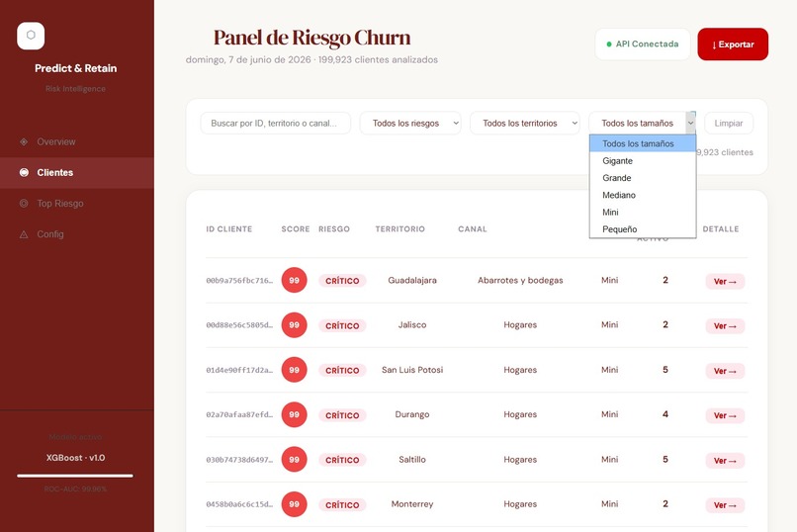Click score 99 badge in San Luis Potosi row

pos(294,370)
